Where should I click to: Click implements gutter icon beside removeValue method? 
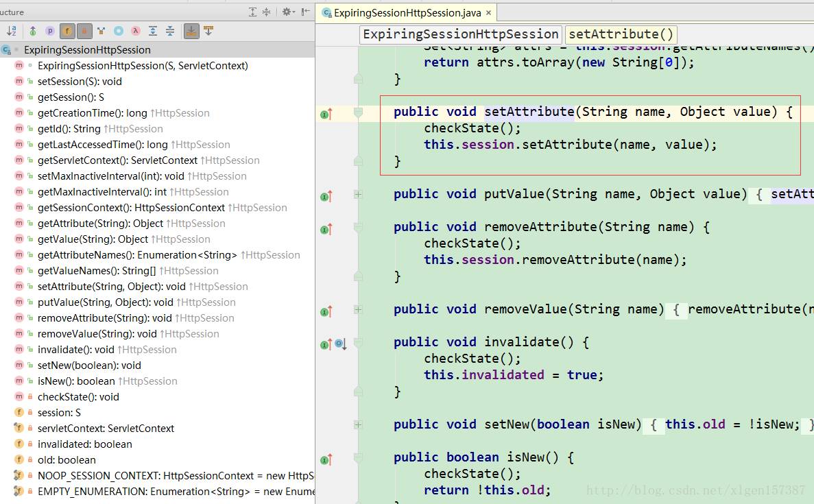(326, 311)
